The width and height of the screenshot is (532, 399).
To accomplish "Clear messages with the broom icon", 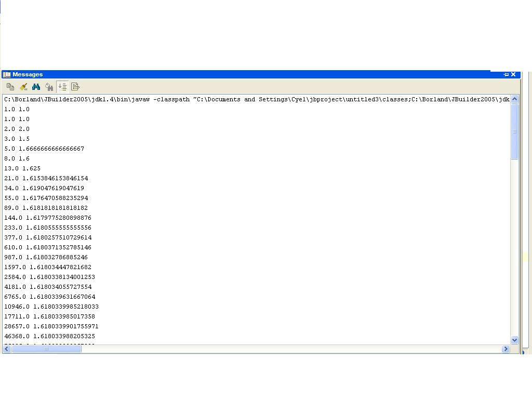I will tap(23, 87).
